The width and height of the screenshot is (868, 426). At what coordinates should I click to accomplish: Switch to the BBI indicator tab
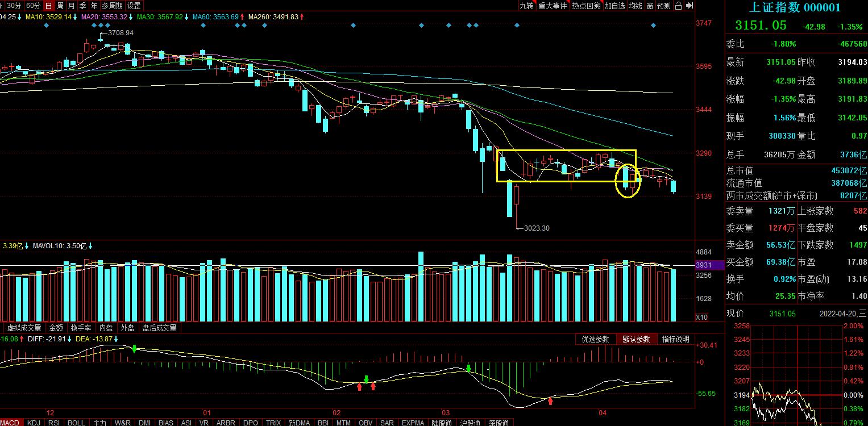click(323, 423)
